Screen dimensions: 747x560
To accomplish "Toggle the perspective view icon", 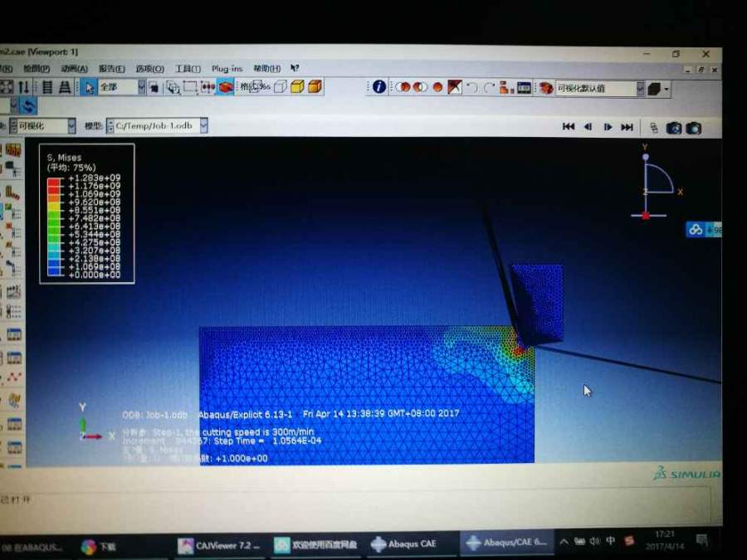I will click(65, 88).
